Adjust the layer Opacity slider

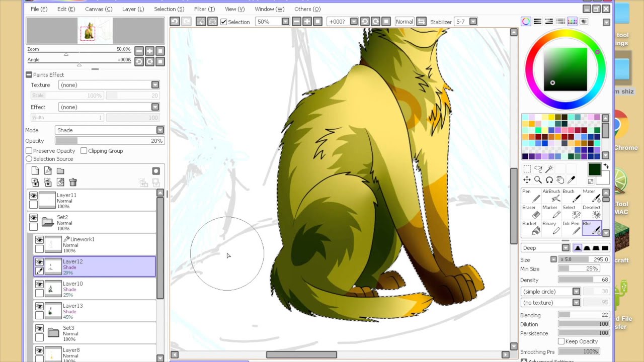click(110, 141)
